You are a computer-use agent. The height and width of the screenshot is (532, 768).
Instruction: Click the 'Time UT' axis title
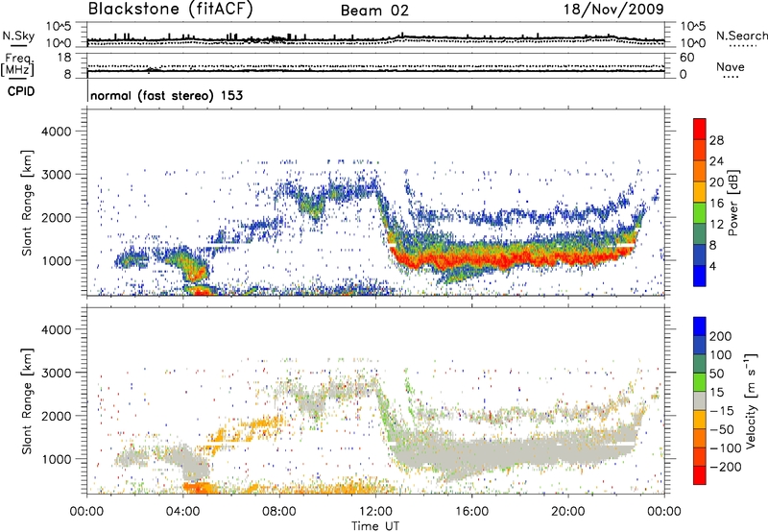click(x=375, y=525)
